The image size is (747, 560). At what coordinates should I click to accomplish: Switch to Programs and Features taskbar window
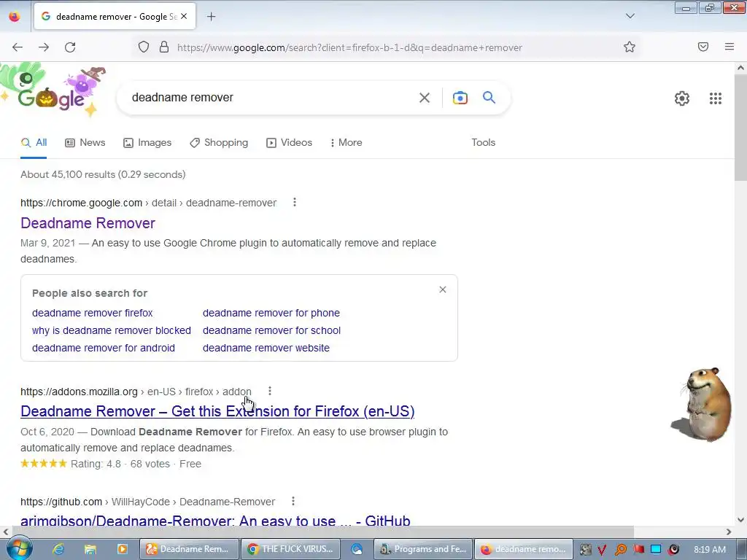(x=424, y=549)
